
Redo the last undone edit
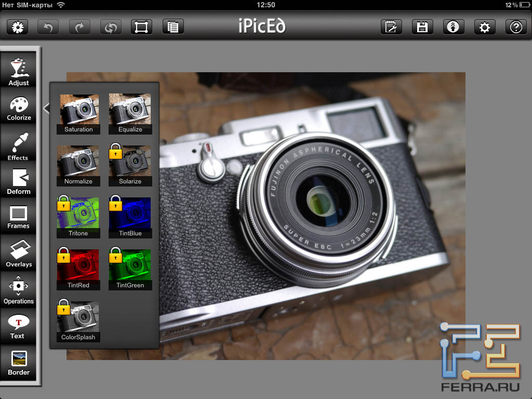[79, 27]
